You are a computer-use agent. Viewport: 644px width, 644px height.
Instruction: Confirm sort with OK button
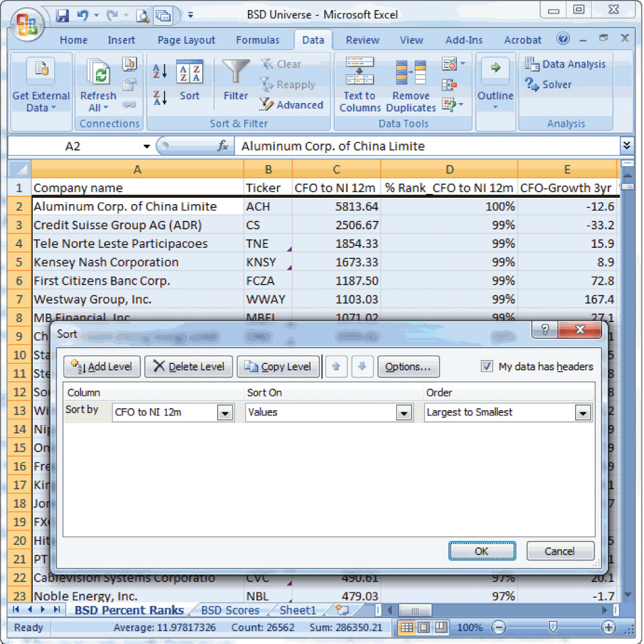[x=482, y=551]
